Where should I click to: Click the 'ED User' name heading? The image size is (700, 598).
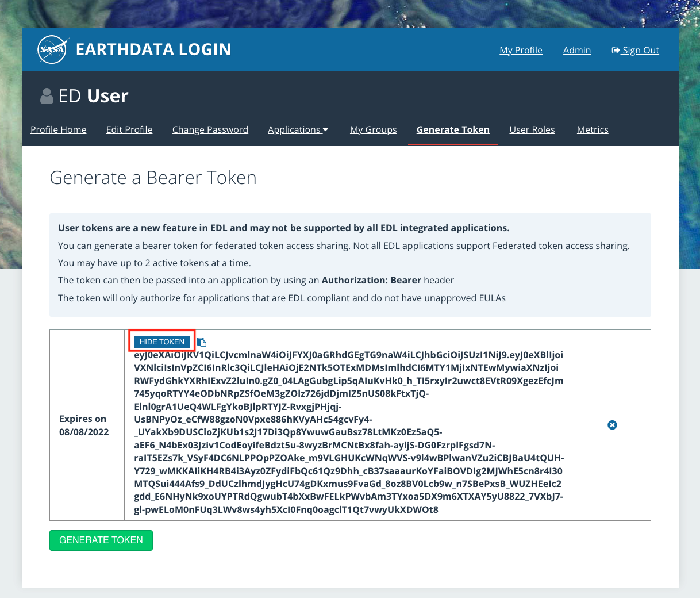pyautogui.click(x=94, y=96)
